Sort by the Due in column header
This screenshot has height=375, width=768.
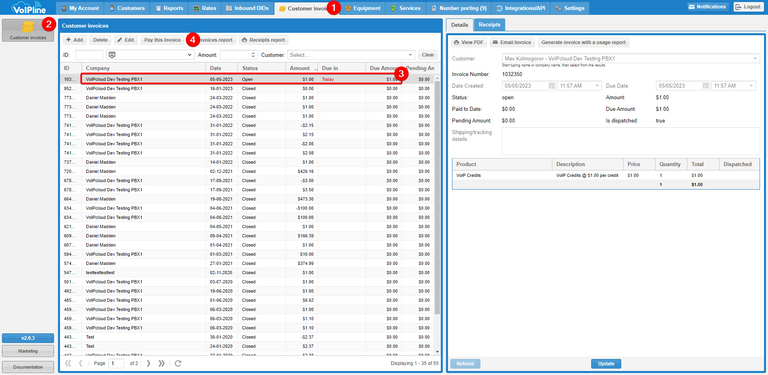(x=341, y=68)
